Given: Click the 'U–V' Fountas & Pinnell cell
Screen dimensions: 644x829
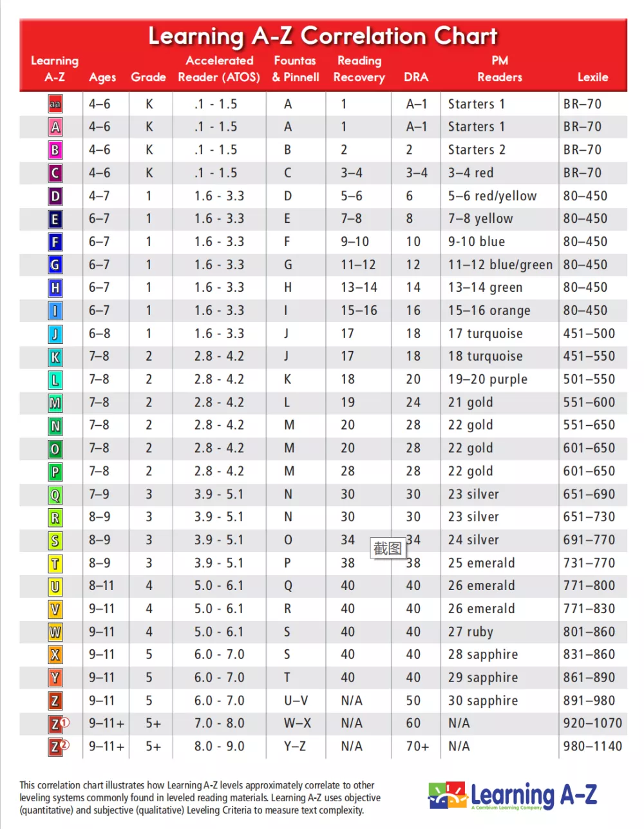Looking at the screenshot, I should 296,701.
